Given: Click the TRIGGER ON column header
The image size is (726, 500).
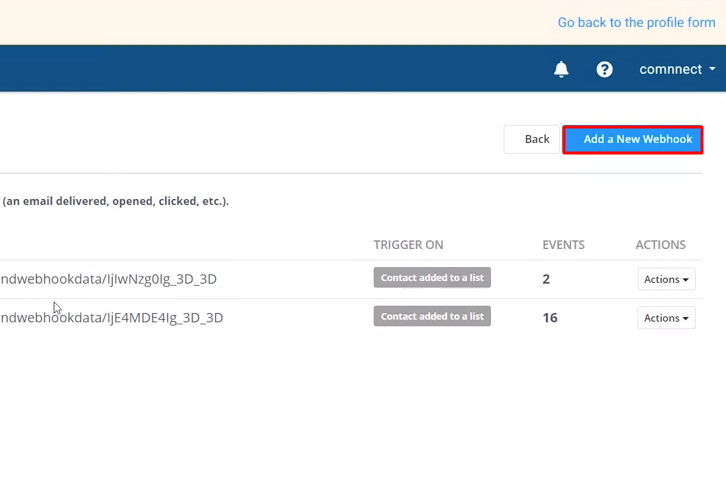Looking at the screenshot, I should pyautogui.click(x=408, y=245).
